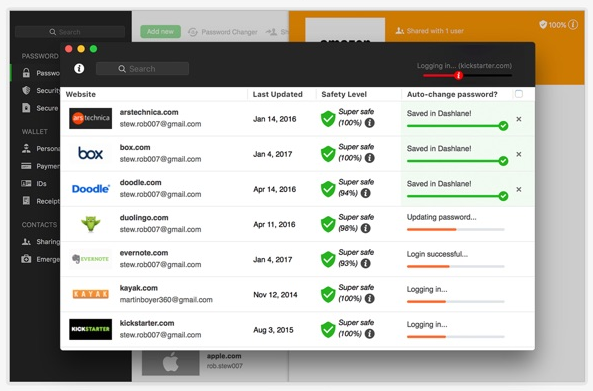Dismiss the arstechnica.com saved status with X

coord(519,119)
